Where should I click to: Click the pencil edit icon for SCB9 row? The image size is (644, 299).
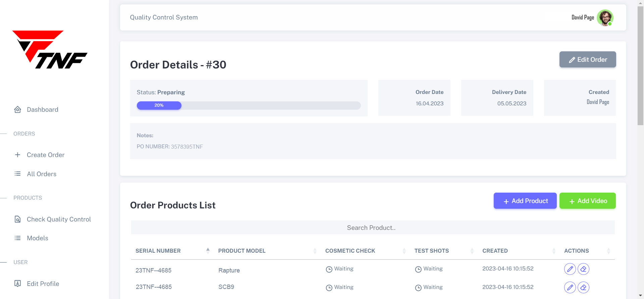(x=570, y=288)
